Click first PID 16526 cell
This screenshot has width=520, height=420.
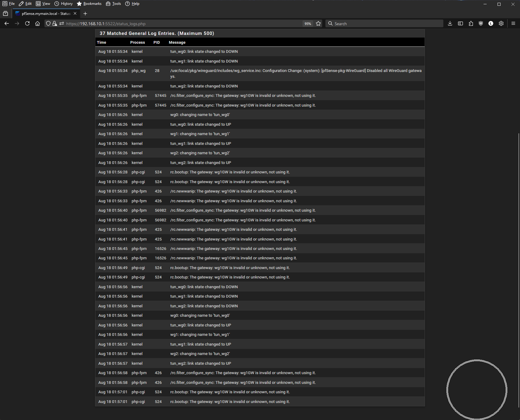pyautogui.click(x=161, y=249)
